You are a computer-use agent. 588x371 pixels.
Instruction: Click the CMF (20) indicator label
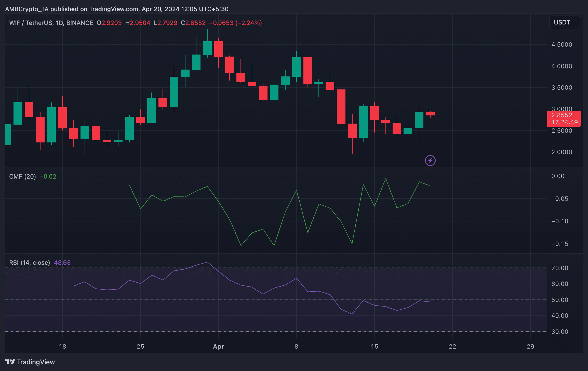[x=22, y=176]
